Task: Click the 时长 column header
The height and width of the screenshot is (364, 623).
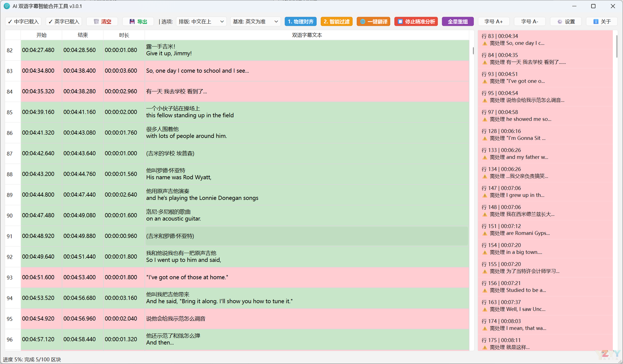Action: 124,35
